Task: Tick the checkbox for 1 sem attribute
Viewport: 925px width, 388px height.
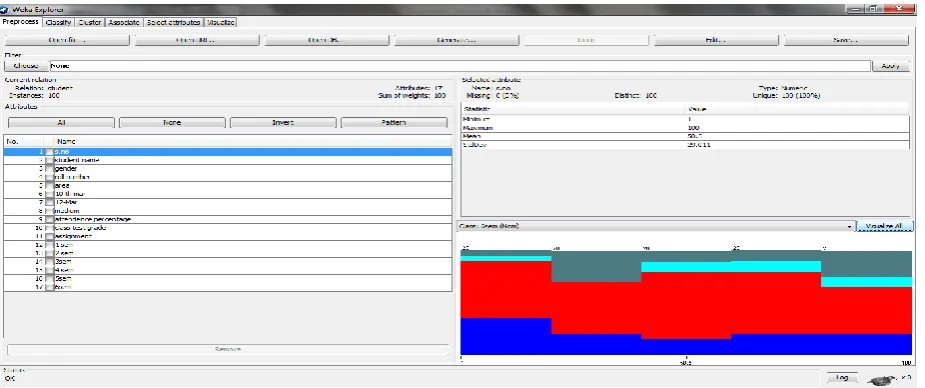Action: [x=50, y=245]
